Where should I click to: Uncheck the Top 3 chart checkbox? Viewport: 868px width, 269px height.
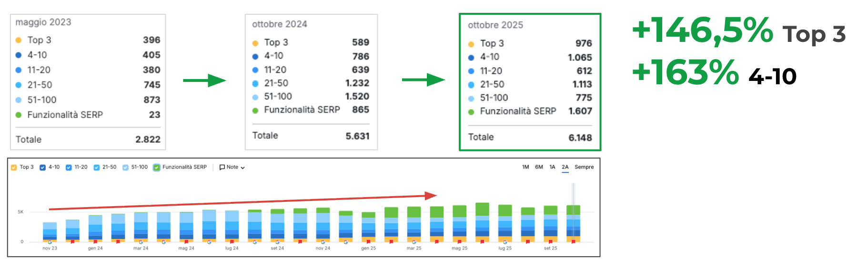(x=14, y=168)
